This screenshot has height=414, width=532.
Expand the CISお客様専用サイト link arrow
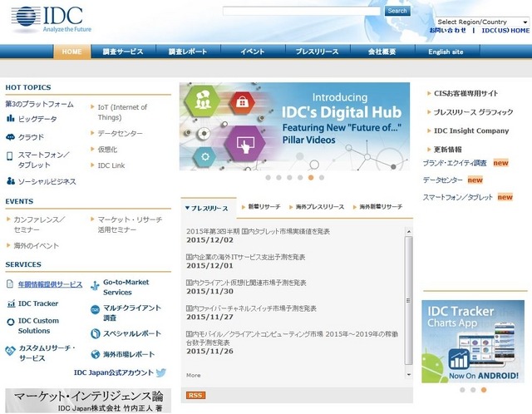[x=429, y=93]
